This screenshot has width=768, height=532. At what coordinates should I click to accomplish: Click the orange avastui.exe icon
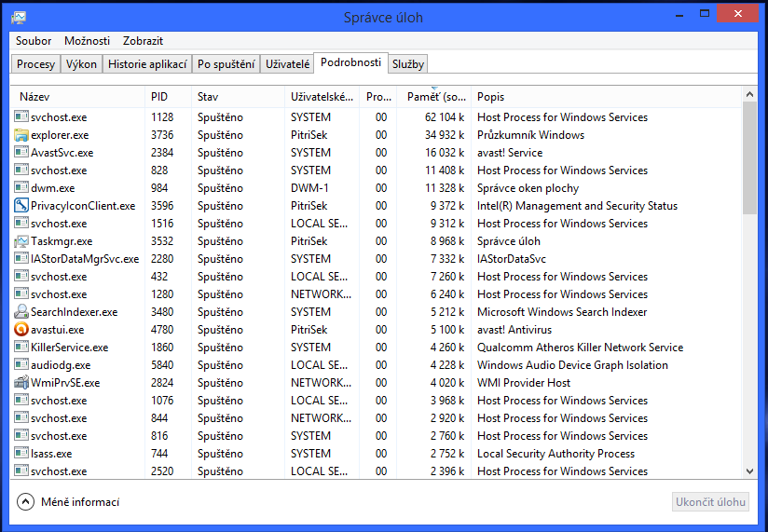(x=21, y=330)
